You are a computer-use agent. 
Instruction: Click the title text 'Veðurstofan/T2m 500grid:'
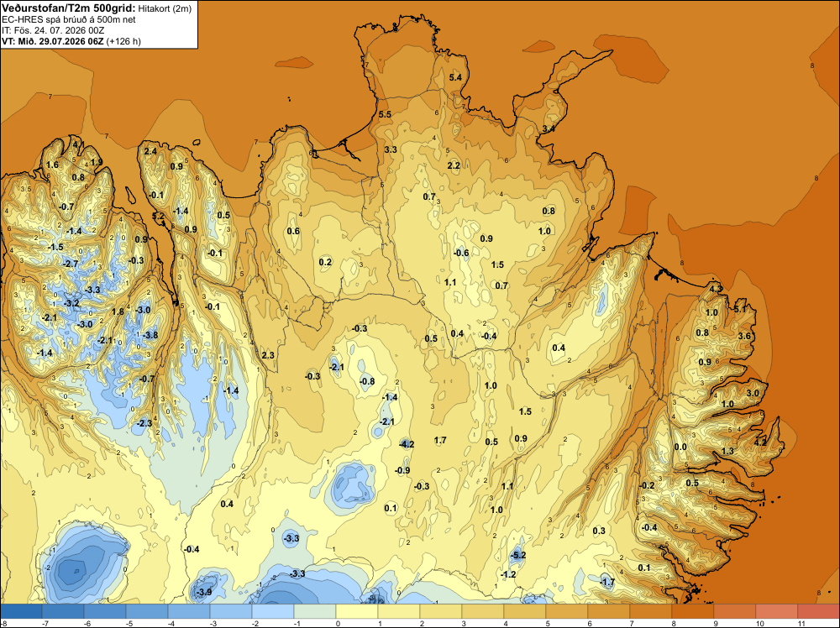tap(69, 8)
